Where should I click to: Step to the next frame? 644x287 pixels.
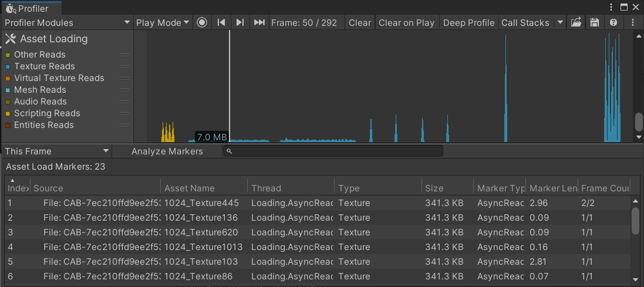tap(240, 23)
